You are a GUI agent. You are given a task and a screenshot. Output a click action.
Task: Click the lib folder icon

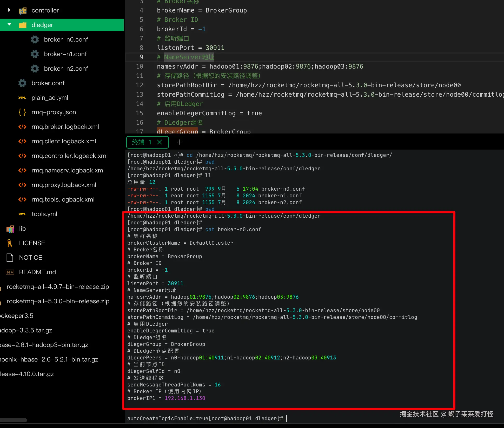click(x=10, y=229)
